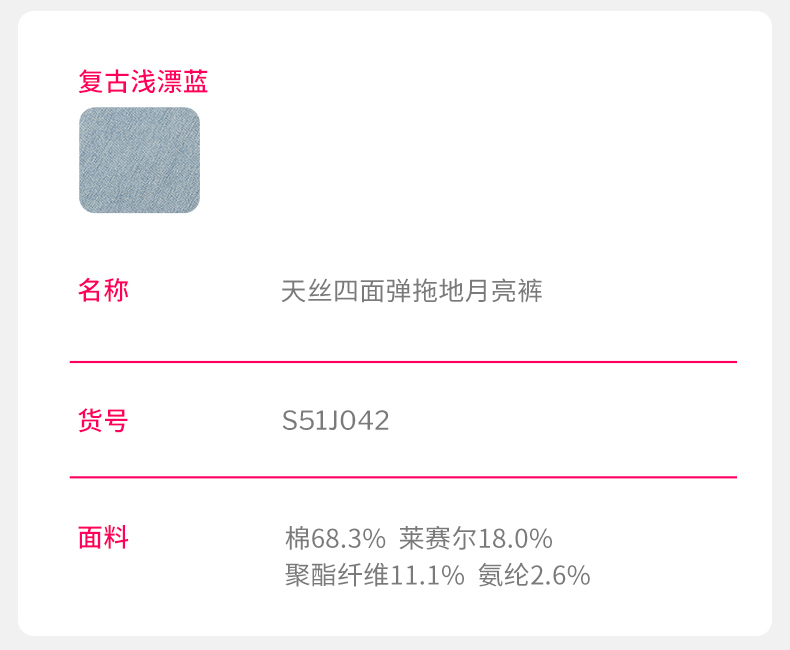Click the 棉 cotton character
This screenshot has height=650, width=790.
(298, 539)
